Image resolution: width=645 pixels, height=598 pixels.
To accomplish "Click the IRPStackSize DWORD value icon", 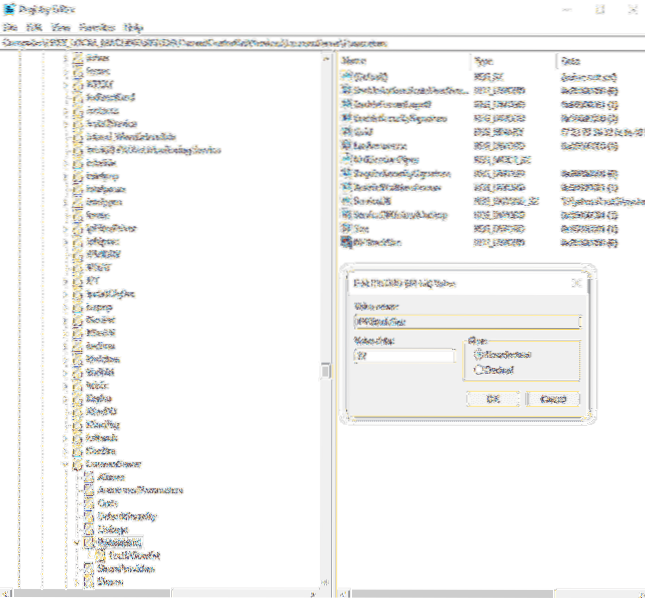I will (x=346, y=241).
